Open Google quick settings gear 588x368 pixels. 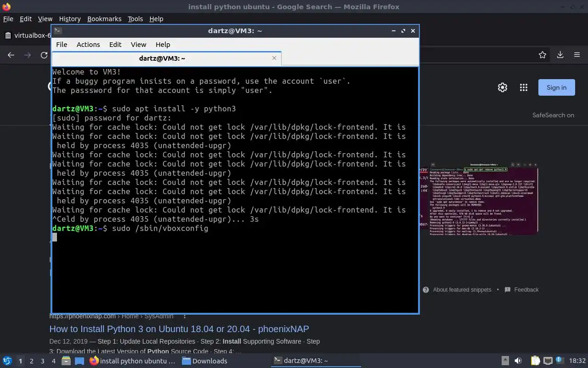(503, 87)
